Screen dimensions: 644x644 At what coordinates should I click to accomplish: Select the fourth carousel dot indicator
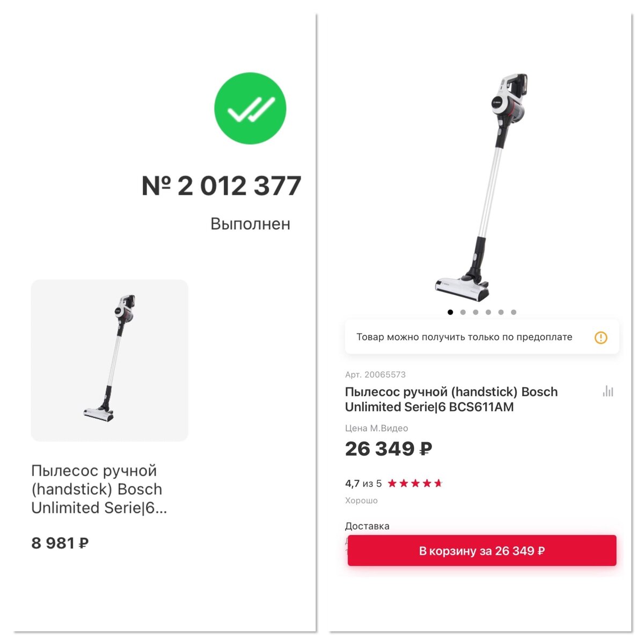click(488, 312)
